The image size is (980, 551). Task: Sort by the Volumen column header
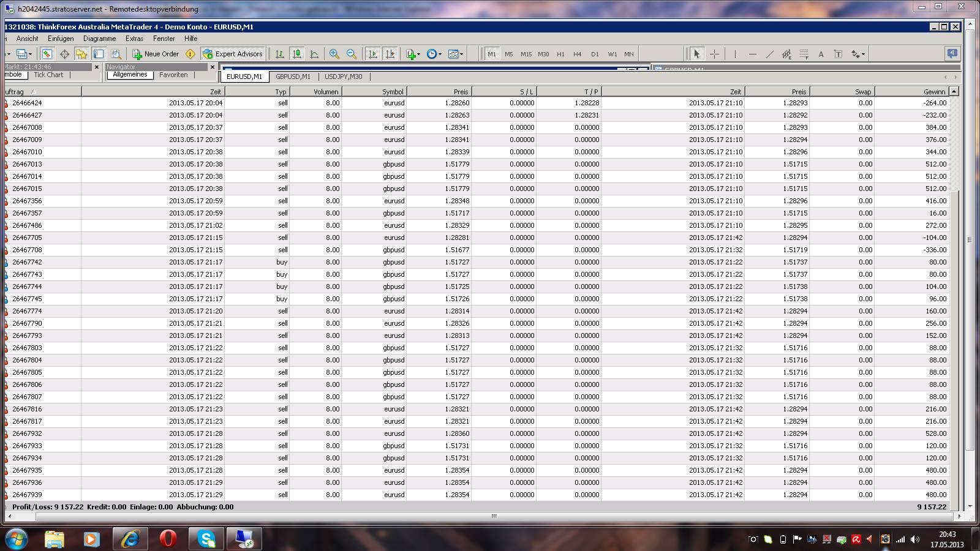tap(315, 92)
